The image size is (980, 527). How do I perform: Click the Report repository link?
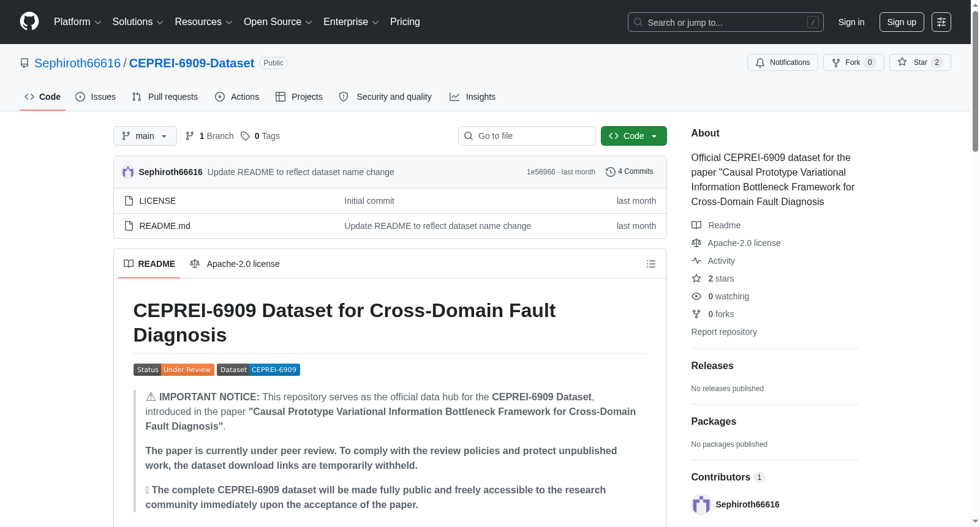coord(724,332)
